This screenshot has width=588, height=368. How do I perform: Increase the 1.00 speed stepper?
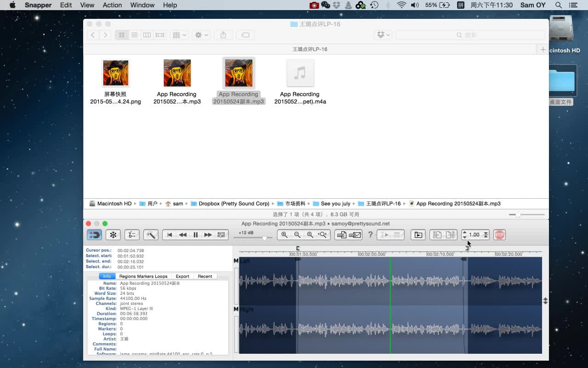point(464,232)
